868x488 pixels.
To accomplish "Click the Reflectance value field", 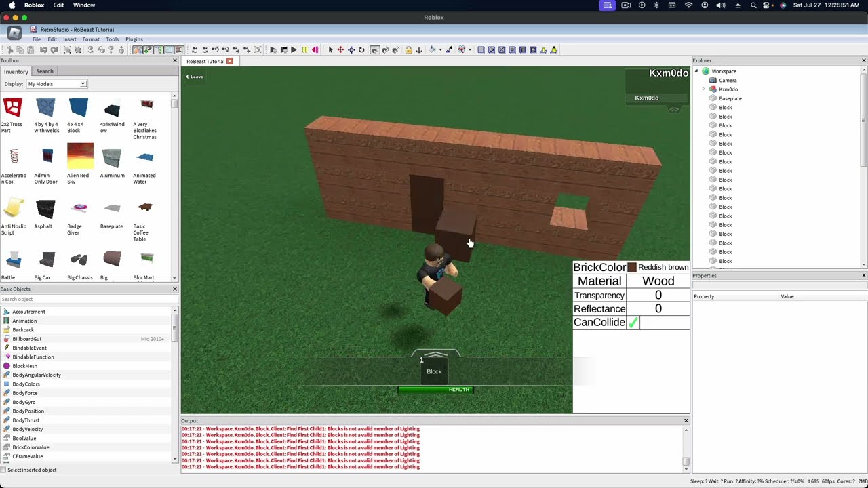I will [658, 308].
